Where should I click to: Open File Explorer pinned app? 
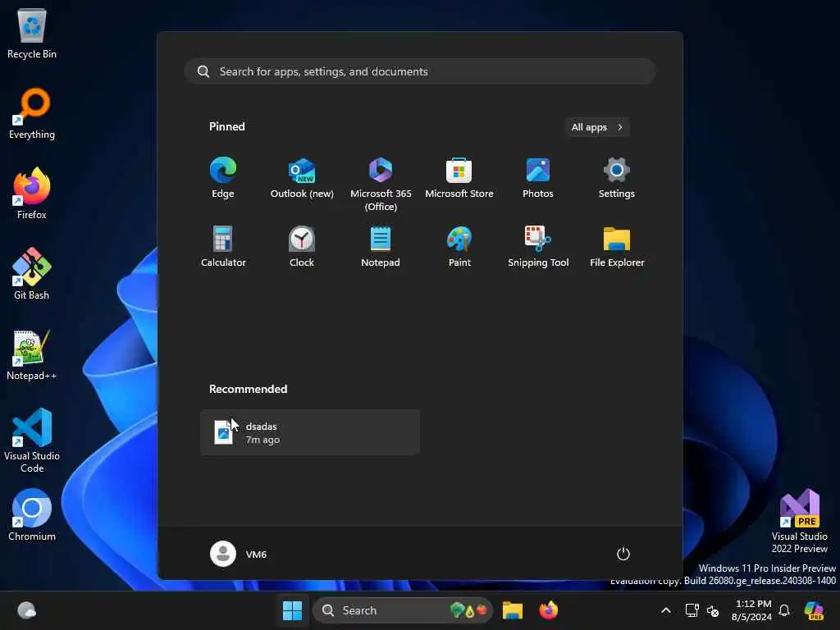click(617, 246)
